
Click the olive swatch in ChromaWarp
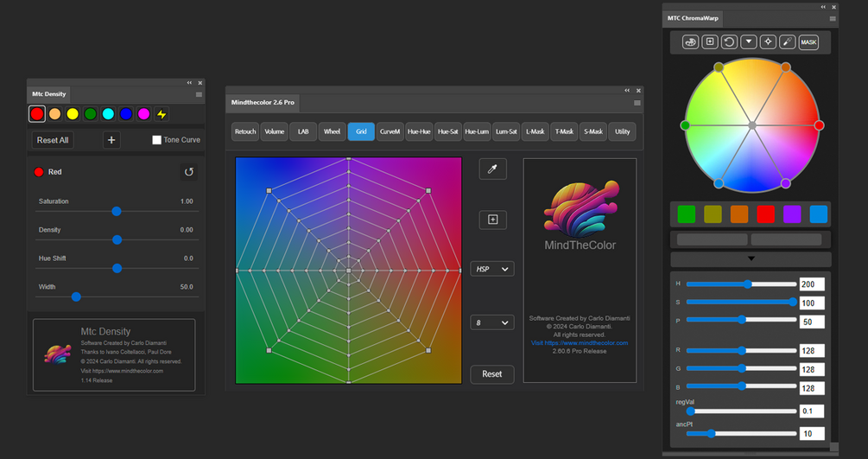[713, 214]
